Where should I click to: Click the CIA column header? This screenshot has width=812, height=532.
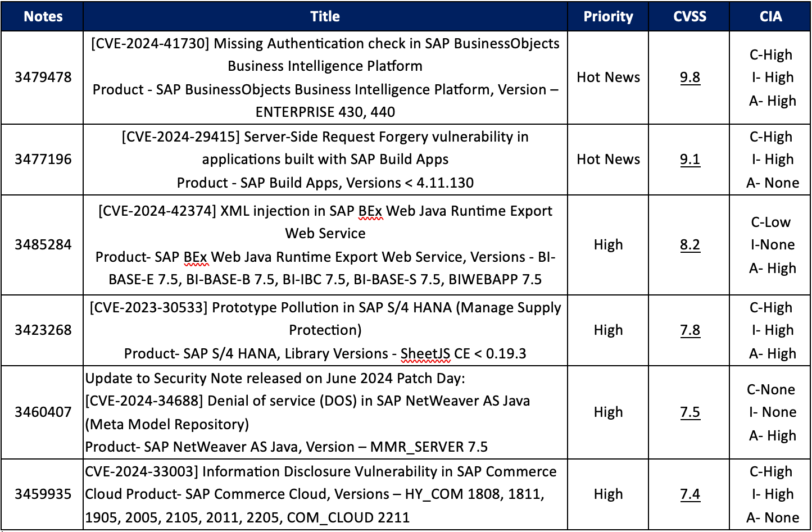click(x=770, y=16)
